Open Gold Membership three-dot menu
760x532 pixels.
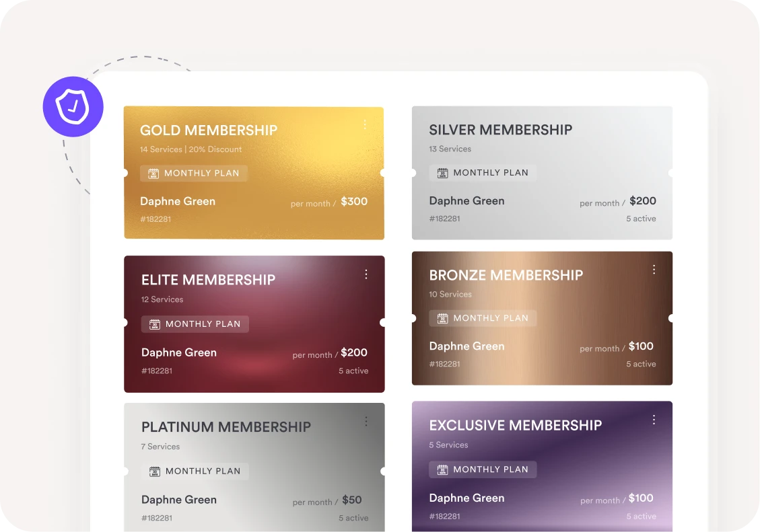[365, 124]
